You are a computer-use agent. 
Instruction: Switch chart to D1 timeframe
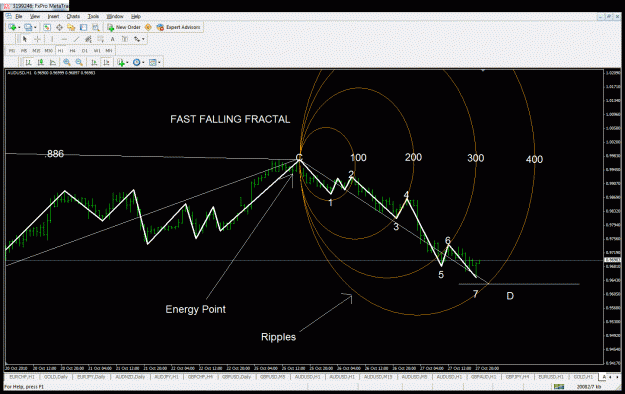(x=85, y=51)
